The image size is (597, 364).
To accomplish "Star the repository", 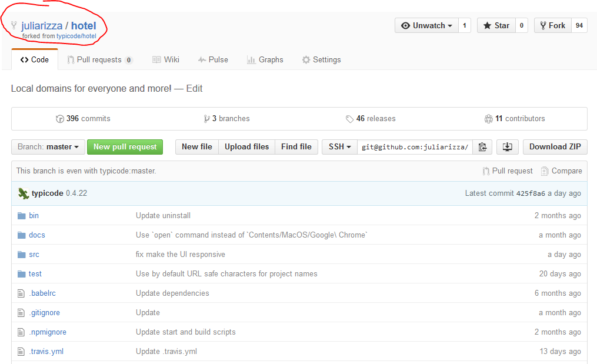I will coord(496,25).
